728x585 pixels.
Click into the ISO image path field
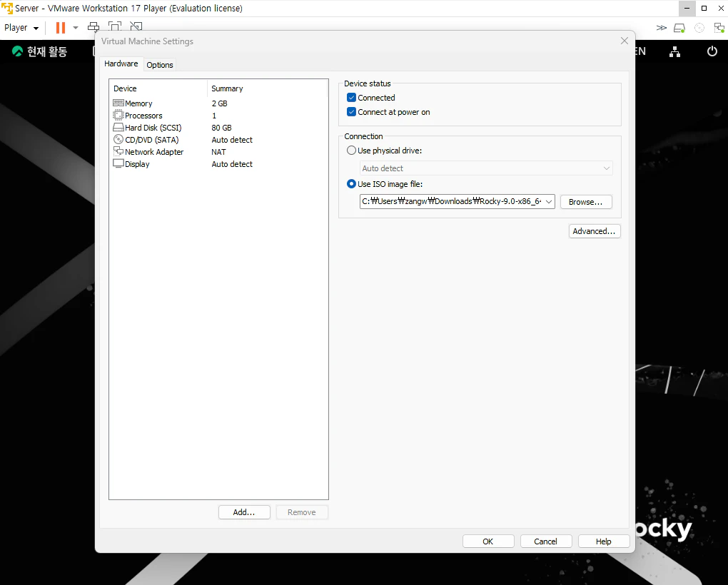tap(451, 201)
